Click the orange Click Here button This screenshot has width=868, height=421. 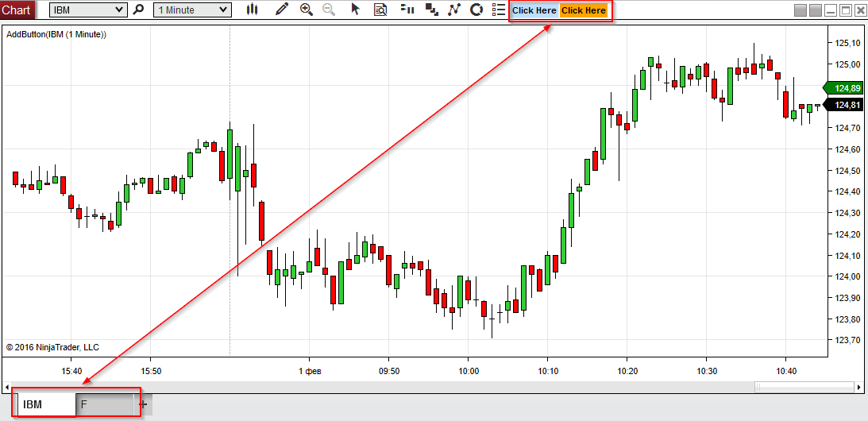(584, 10)
